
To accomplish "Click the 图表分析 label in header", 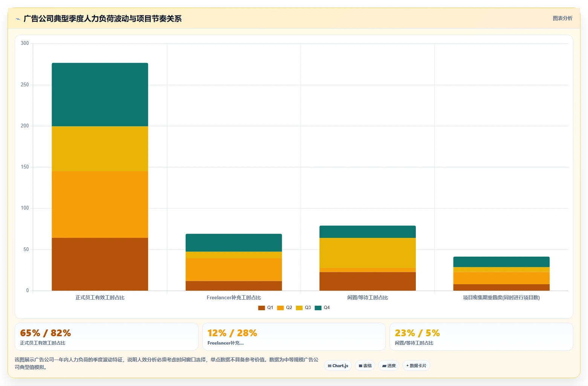I will pyautogui.click(x=562, y=18).
